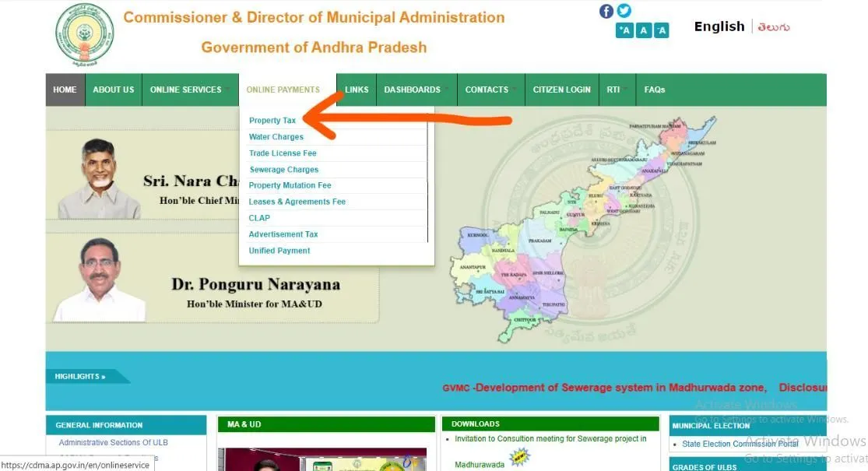
Task: Select Property Tax from the payments list
Action: tap(272, 120)
